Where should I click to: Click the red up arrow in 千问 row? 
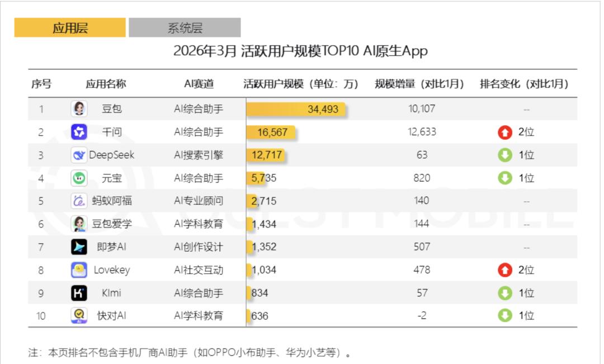tap(505, 132)
